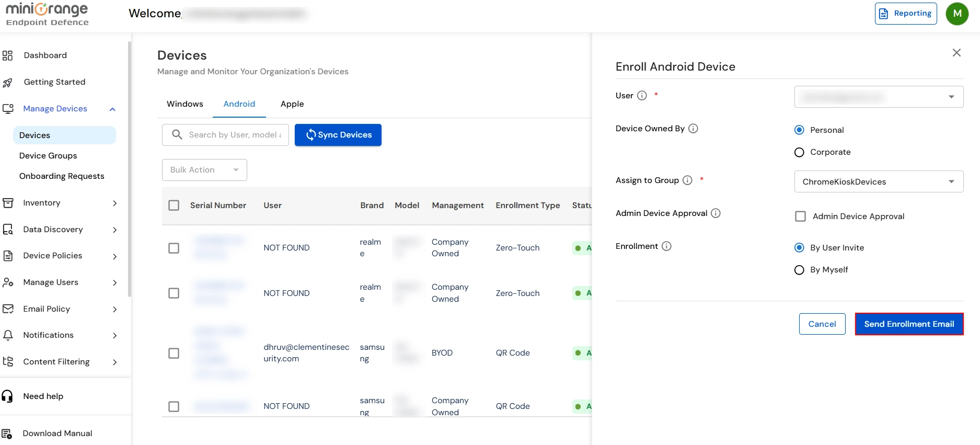The height and width of the screenshot is (445, 980).
Task: Switch to the Windows devices tab
Action: 185,104
